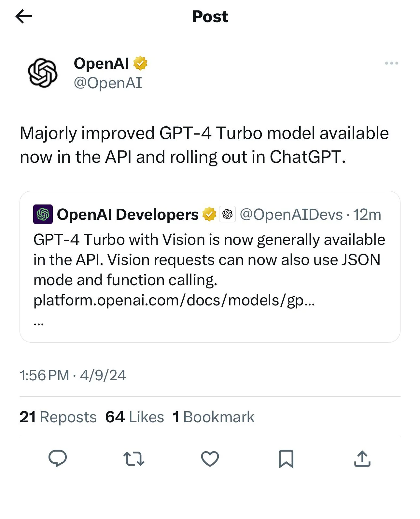View the 21 Reposts list
Viewport: 420px width, 519px height.
(58, 417)
